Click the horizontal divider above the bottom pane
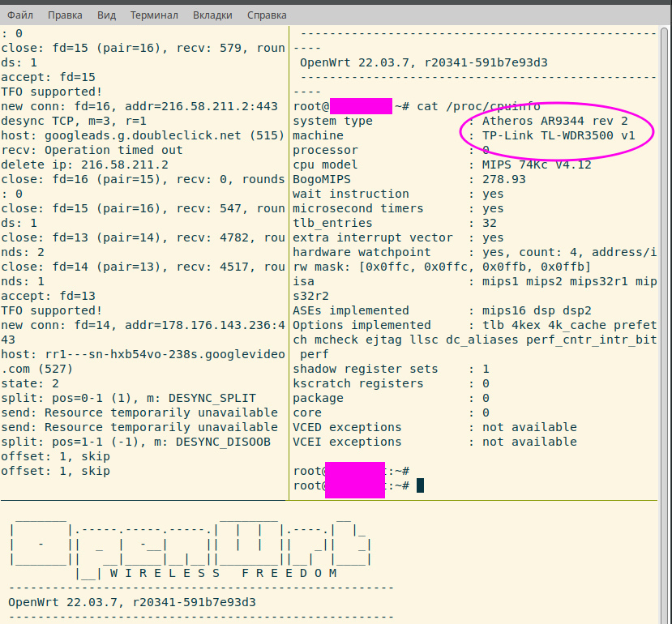 [336, 500]
